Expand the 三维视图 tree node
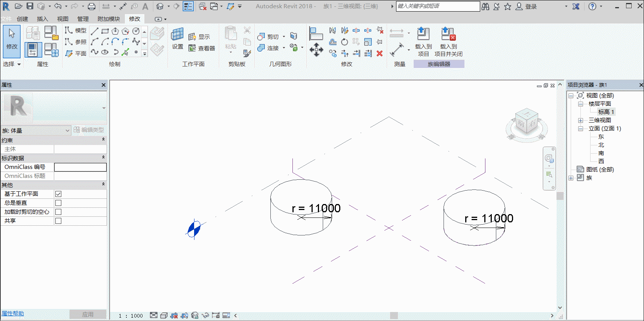This screenshot has width=644, height=321. coord(580,120)
